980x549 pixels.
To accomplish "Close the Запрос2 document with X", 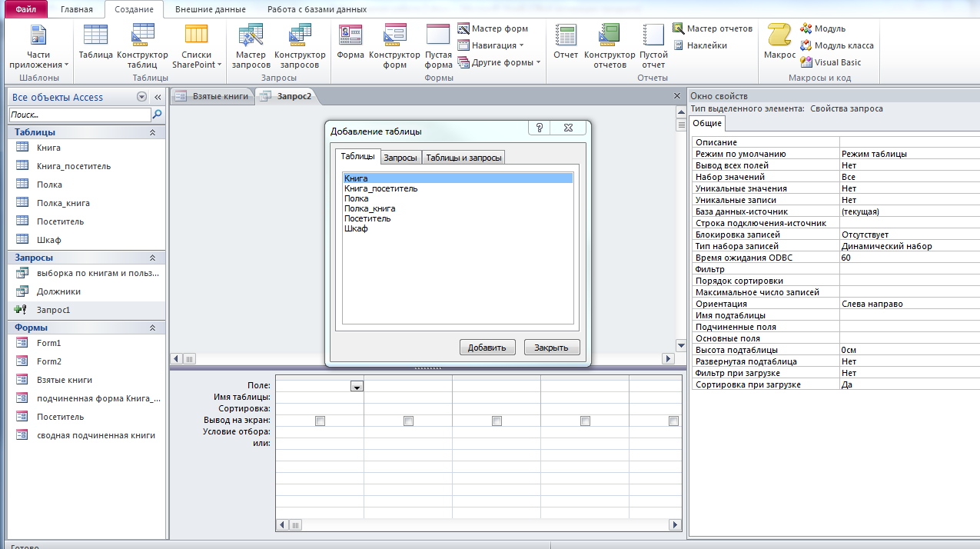I will pyautogui.click(x=677, y=96).
